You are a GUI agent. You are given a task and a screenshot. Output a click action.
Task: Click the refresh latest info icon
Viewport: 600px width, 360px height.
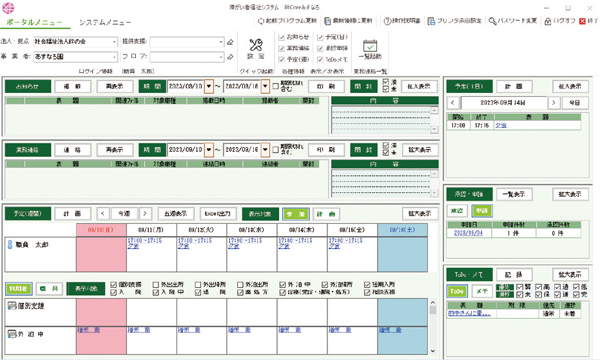tap(328, 21)
